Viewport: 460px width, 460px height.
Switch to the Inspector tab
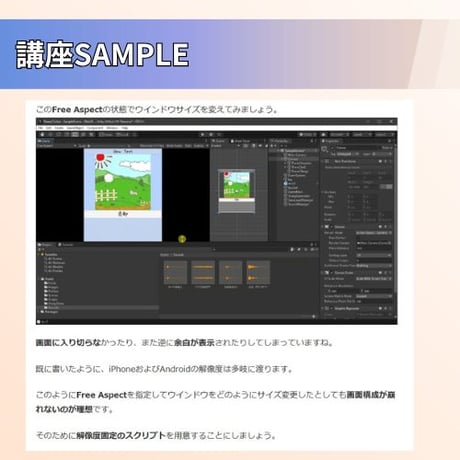[331, 141]
